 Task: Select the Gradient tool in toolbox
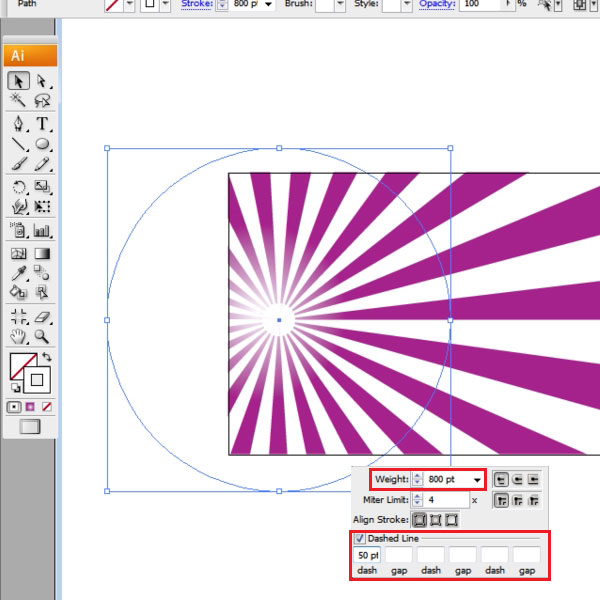pos(42,253)
